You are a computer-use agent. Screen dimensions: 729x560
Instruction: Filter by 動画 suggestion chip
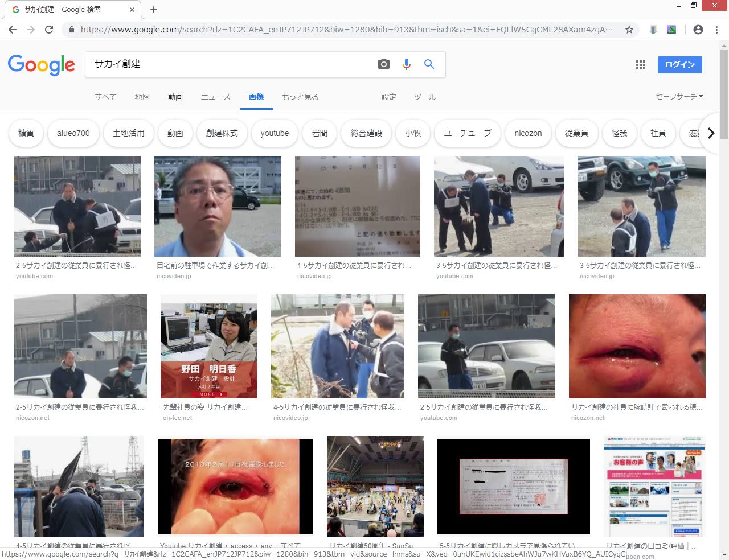tap(175, 133)
